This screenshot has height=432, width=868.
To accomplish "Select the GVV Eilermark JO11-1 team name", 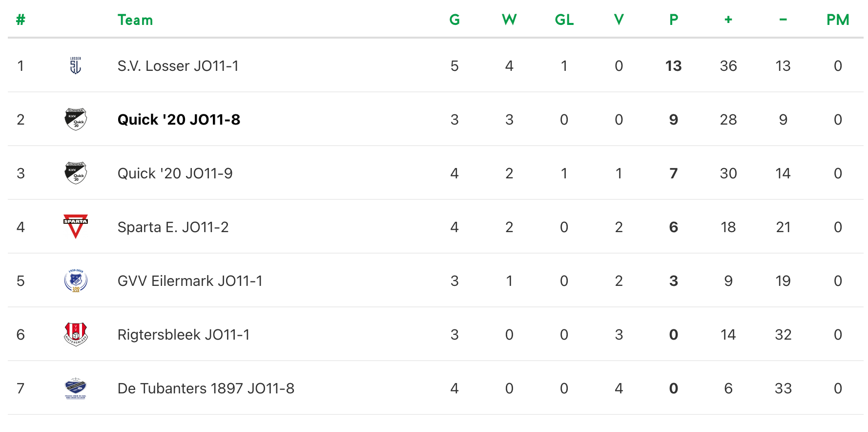I will (x=190, y=281).
